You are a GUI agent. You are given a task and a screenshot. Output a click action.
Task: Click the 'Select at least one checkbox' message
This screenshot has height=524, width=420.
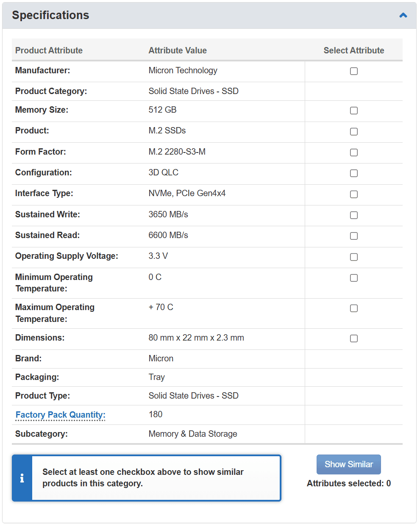click(x=143, y=478)
